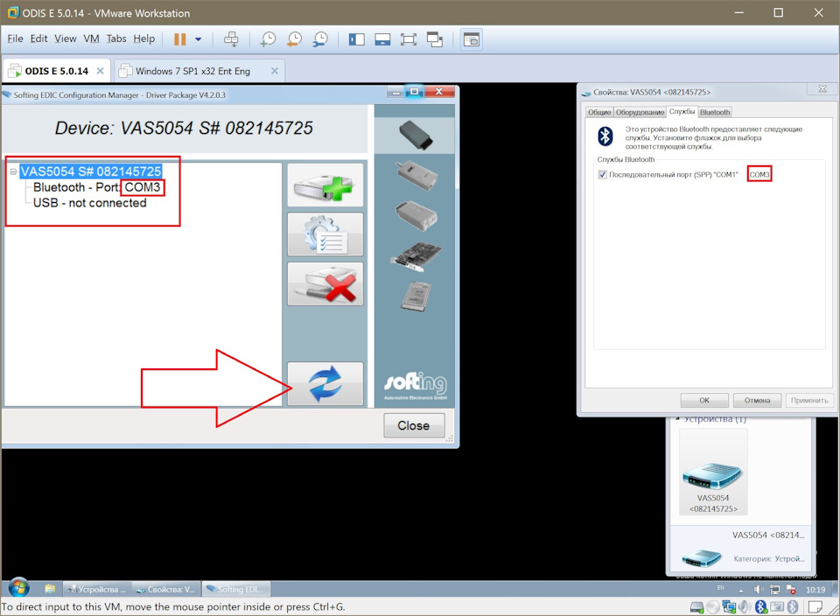Open the Службы tab in properties
Screen dimensions: 840x616
(x=682, y=111)
